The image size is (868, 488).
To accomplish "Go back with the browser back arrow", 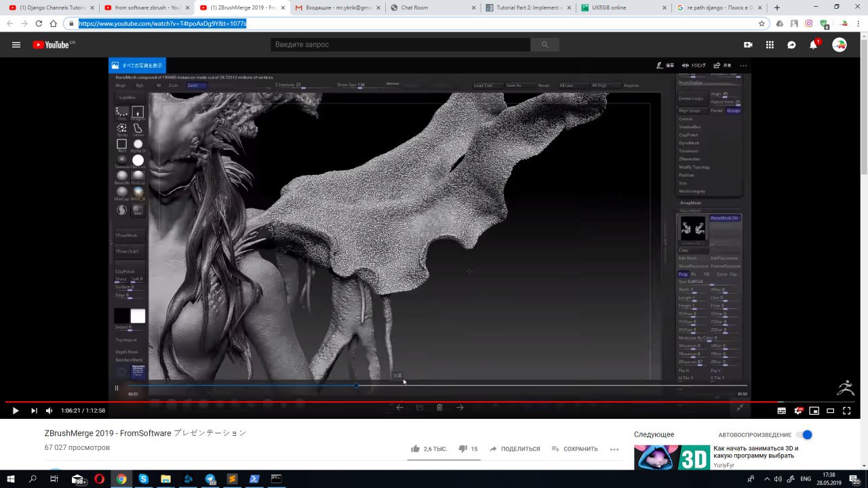I will [9, 23].
